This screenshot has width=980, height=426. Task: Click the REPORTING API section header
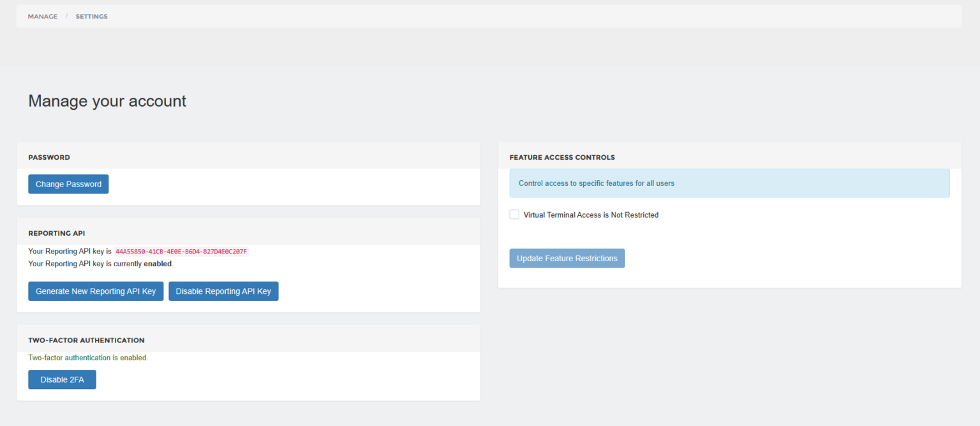point(57,233)
